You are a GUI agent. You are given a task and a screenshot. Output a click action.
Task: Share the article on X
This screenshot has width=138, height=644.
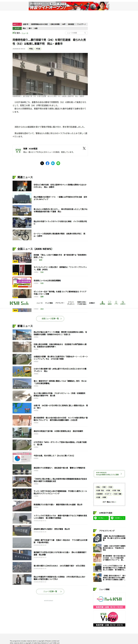click(x=42, y=163)
